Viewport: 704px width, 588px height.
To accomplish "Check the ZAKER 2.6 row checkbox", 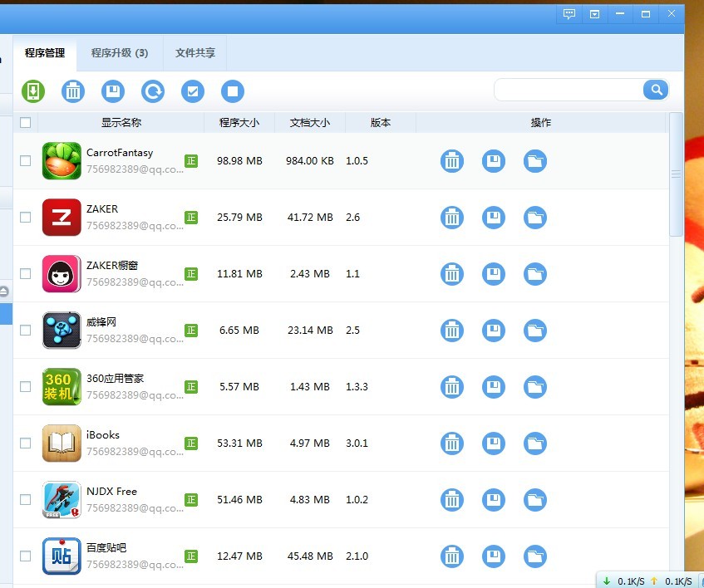I will click(26, 217).
